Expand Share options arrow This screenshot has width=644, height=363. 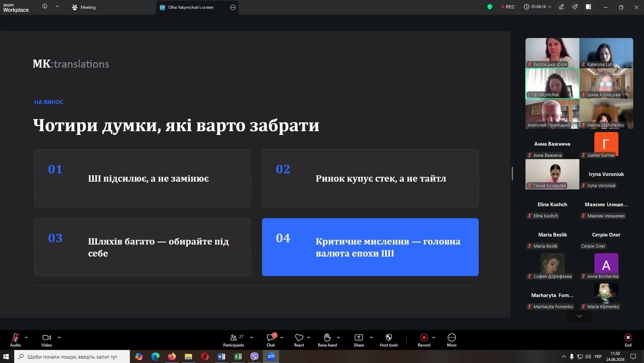pyautogui.click(x=371, y=337)
